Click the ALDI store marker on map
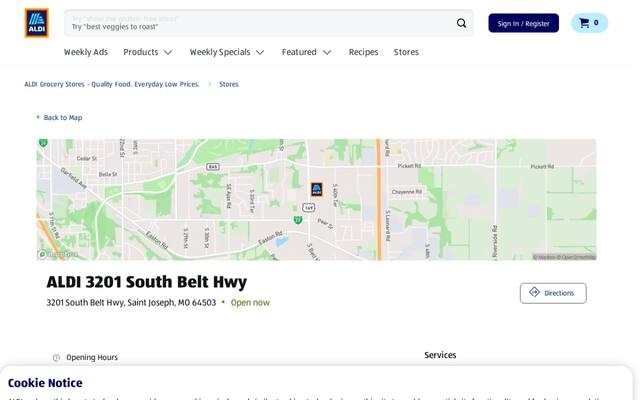 tap(317, 189)
